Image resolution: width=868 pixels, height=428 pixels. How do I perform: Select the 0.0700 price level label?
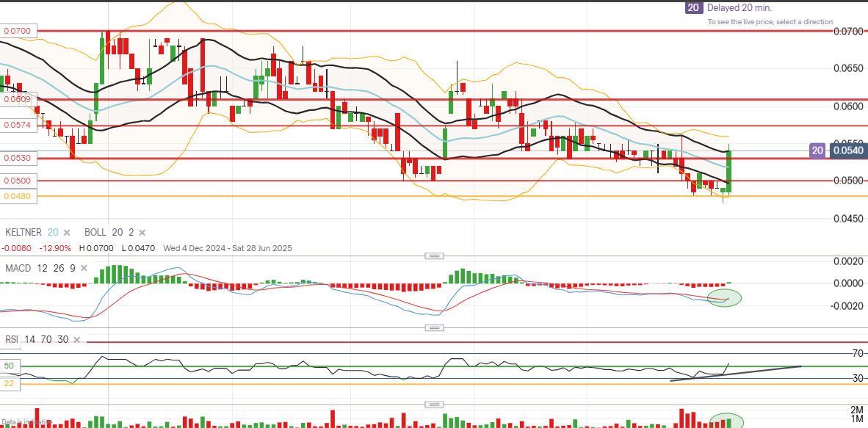point(17,32)
